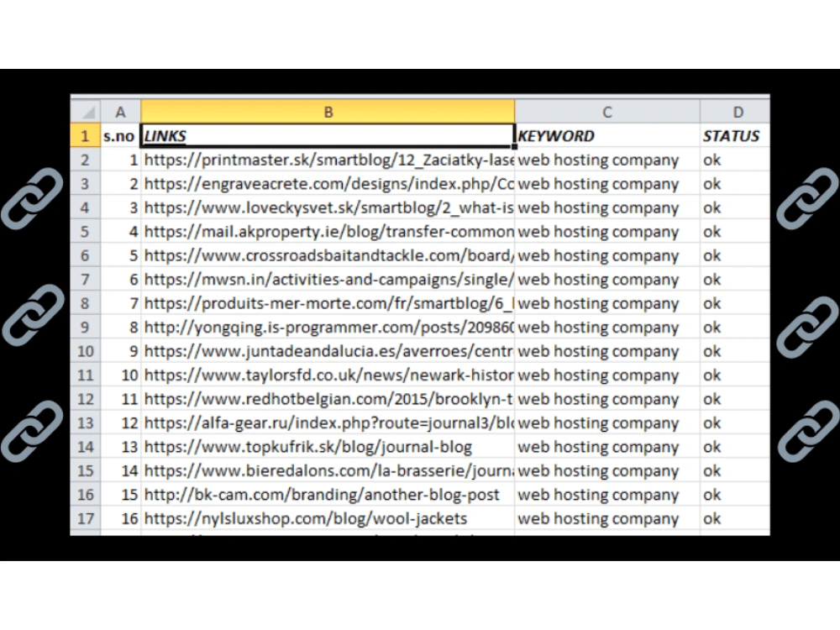Click the bieredalons.com link cell
840x630 pixels.
(328, 471)
